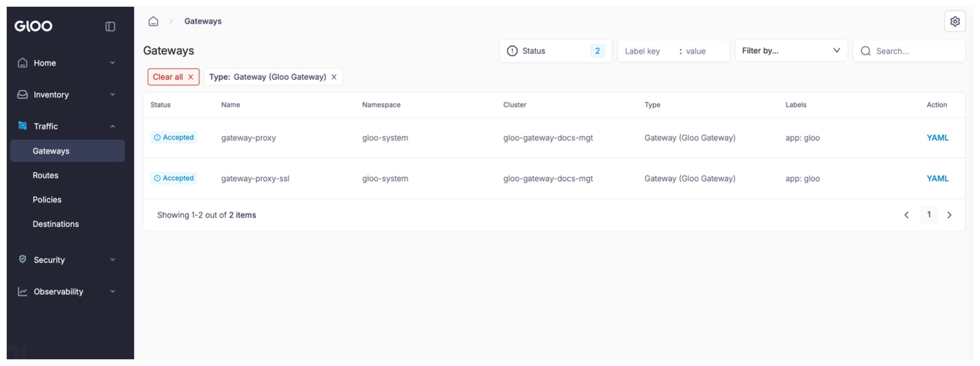The image size is (980, 366).
Task: Click the gateway-proxy name cell
Action: pyautogui.click(x=248, y=138)
